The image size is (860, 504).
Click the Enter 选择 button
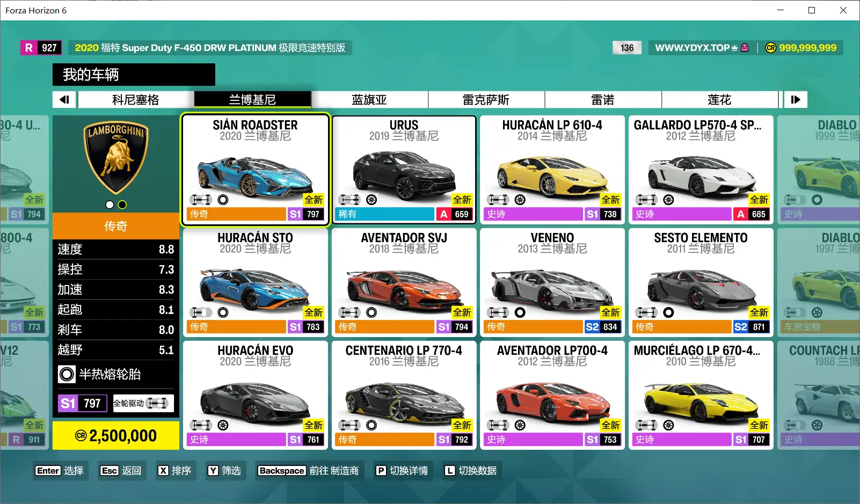point(60,471)
